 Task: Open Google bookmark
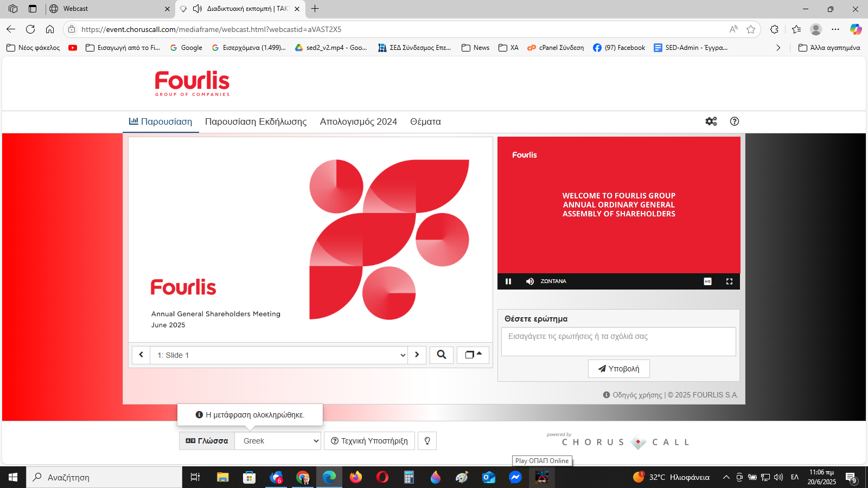pyautogui.click(x=186, y=48)
